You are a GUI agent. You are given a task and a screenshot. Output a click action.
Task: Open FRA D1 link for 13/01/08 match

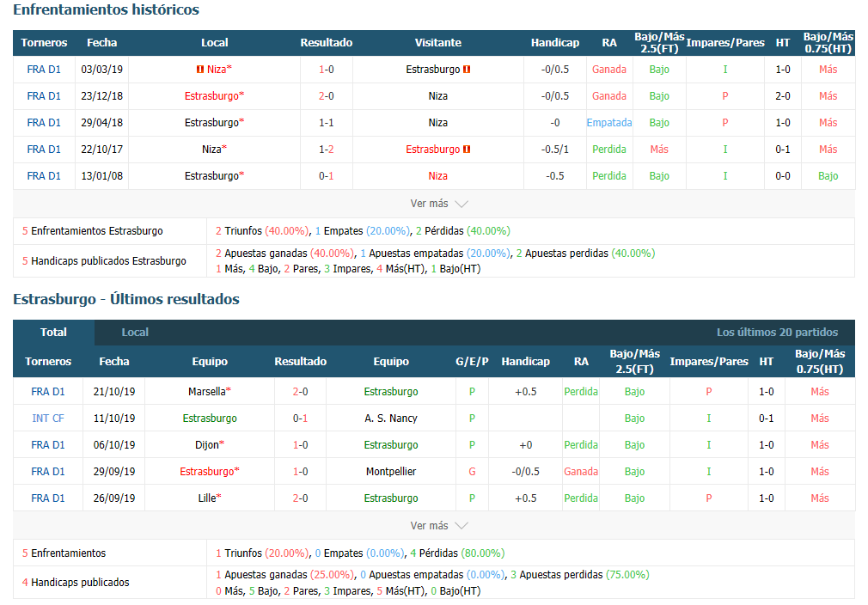point(44,175)
